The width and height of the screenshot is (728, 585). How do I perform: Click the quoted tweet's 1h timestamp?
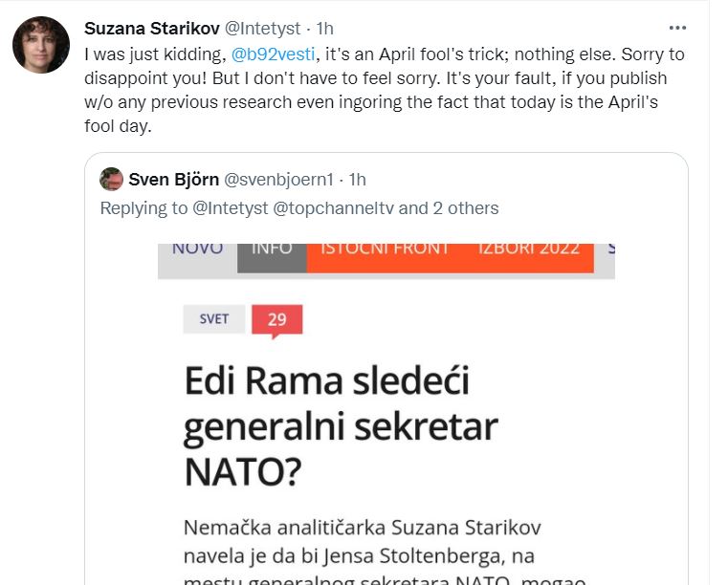pos(357,179)
